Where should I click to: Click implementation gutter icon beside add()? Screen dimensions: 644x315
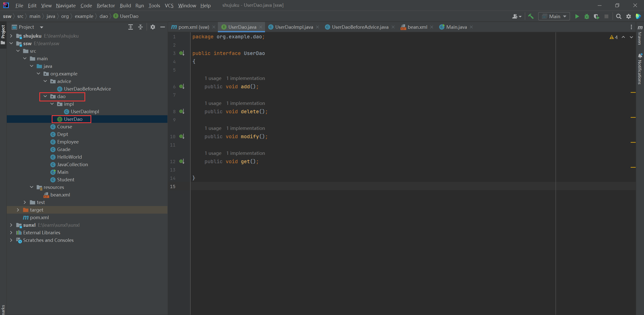182,87
